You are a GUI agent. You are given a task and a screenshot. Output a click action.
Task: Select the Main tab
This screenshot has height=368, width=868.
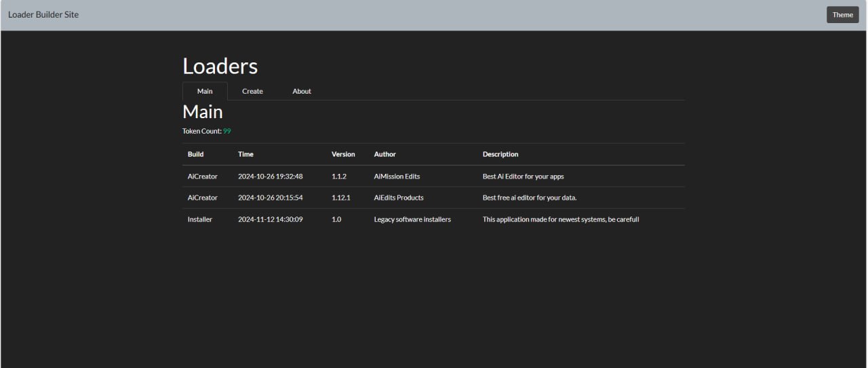tap(205, 91)
